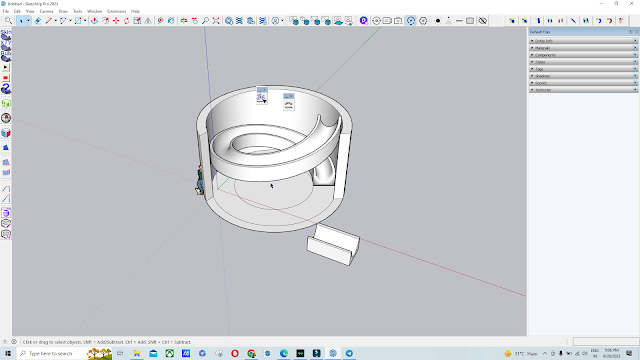
Task: Expand the Tags panel
Action: tap(584, 69)
